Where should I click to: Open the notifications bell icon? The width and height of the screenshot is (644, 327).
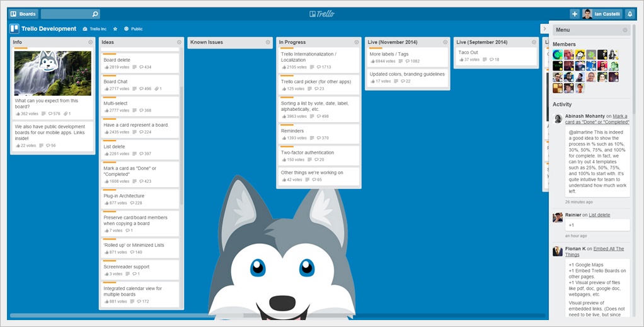point(630,14)
